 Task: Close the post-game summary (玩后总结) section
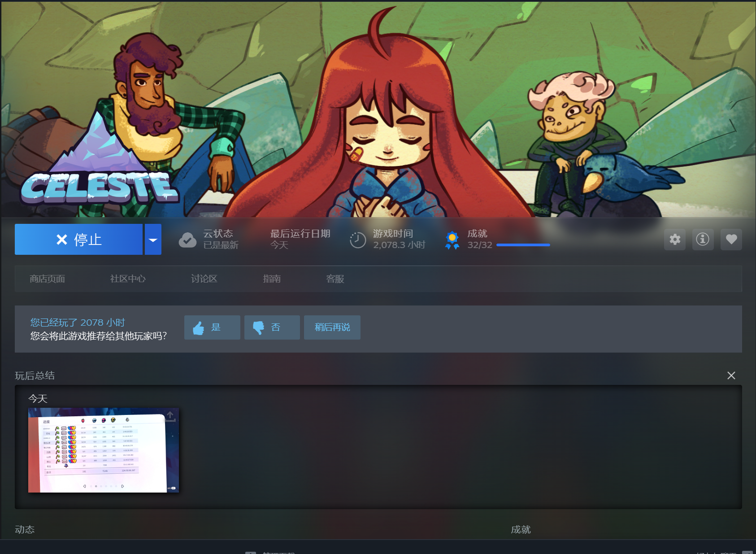click(x=731, y=375)
